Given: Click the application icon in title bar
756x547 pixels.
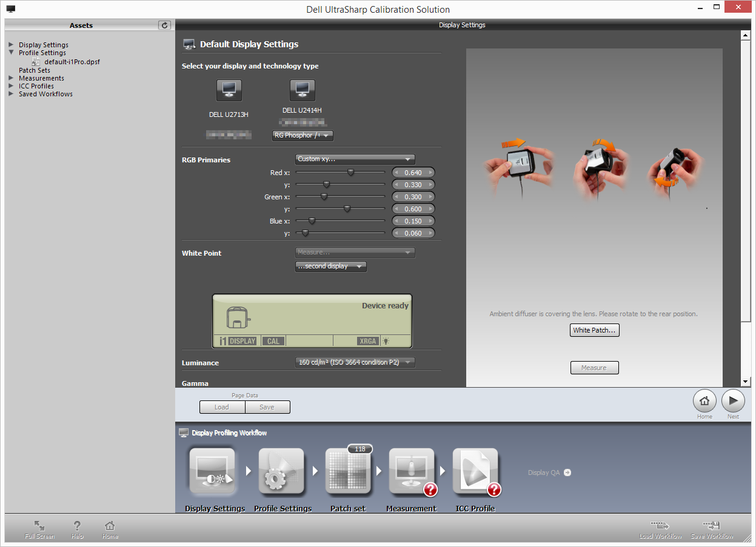Looking at the screenshot, I should 11,9.
